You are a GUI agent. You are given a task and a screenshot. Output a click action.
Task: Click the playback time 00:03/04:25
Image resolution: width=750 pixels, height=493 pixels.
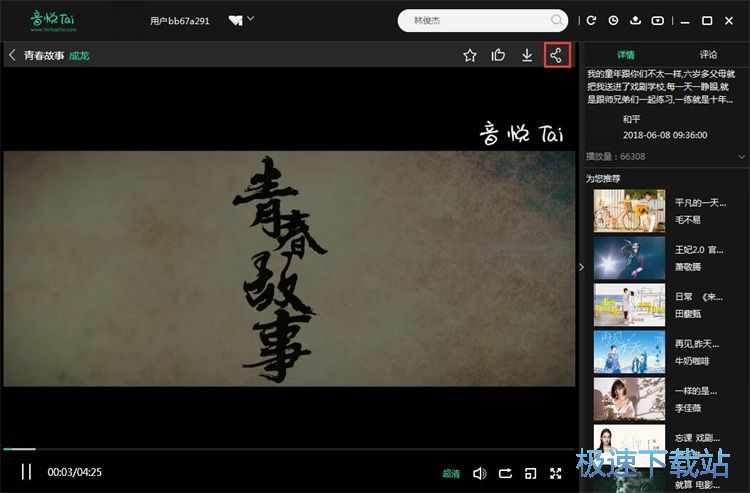tap(74, 472)
